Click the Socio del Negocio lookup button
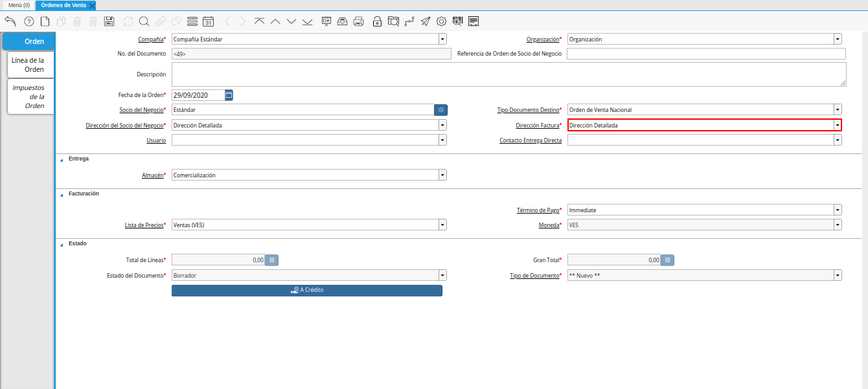 (x=440, y=110)
